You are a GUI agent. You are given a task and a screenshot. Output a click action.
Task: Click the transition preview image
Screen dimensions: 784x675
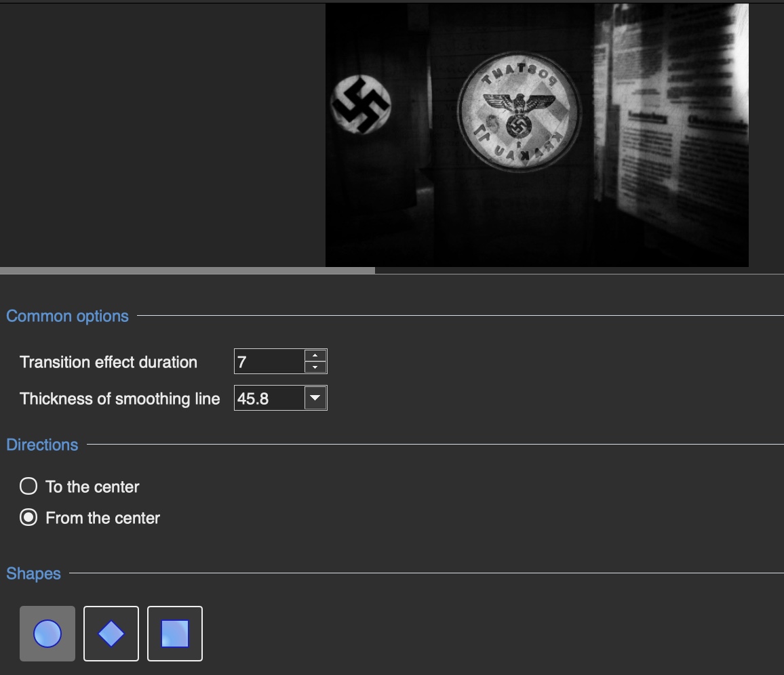click(537, 135)
